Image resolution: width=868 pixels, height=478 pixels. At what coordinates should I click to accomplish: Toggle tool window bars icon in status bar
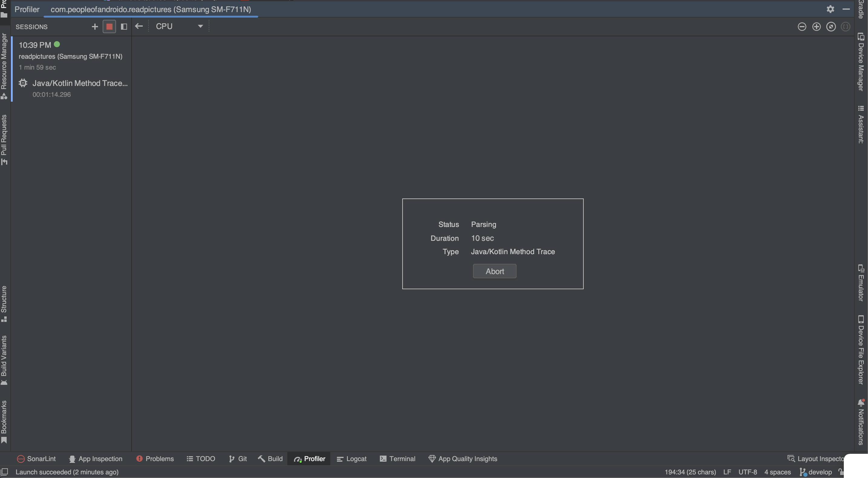coord(4,472)
